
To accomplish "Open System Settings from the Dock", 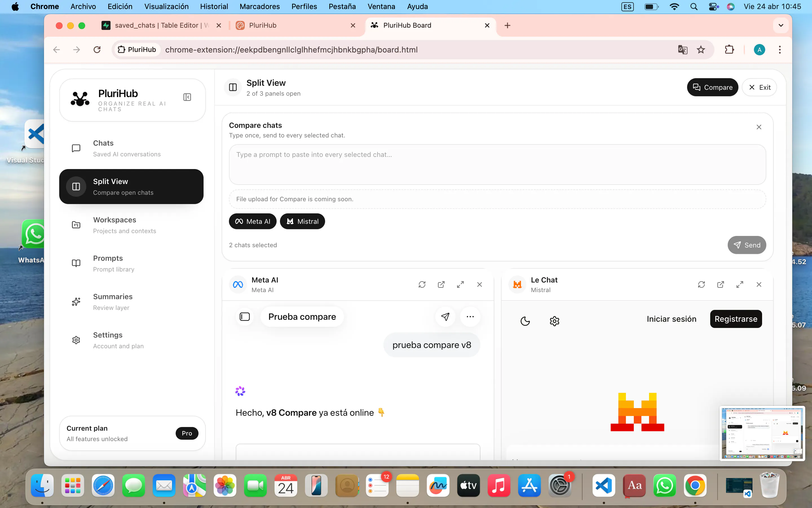I will 559,485.
